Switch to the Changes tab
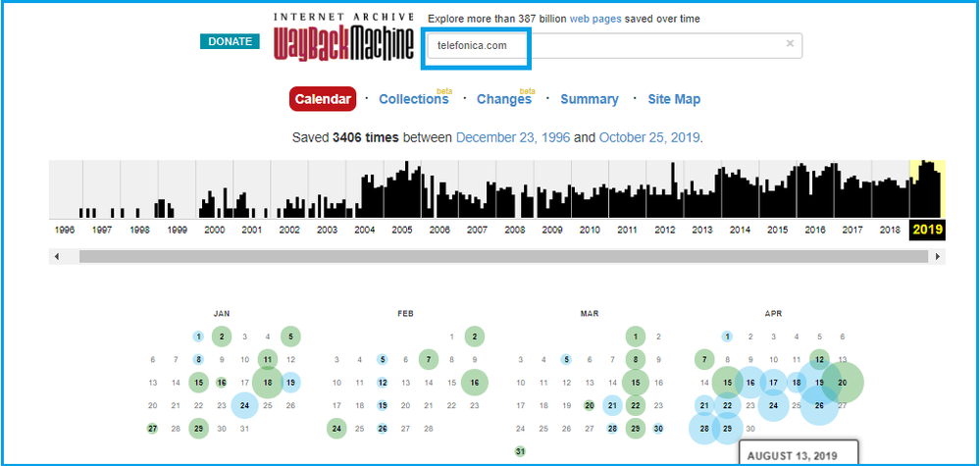This screenshot has height=466, width=980. [503, 99]
